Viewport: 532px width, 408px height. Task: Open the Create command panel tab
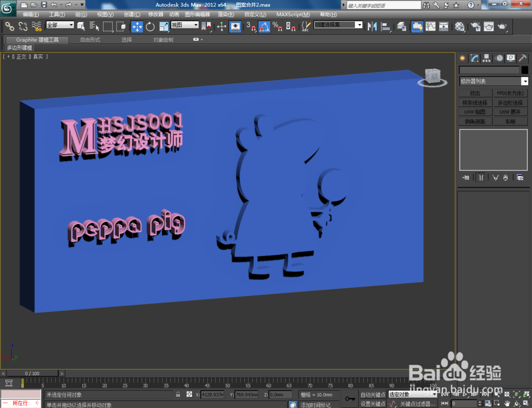click(462, 58)
